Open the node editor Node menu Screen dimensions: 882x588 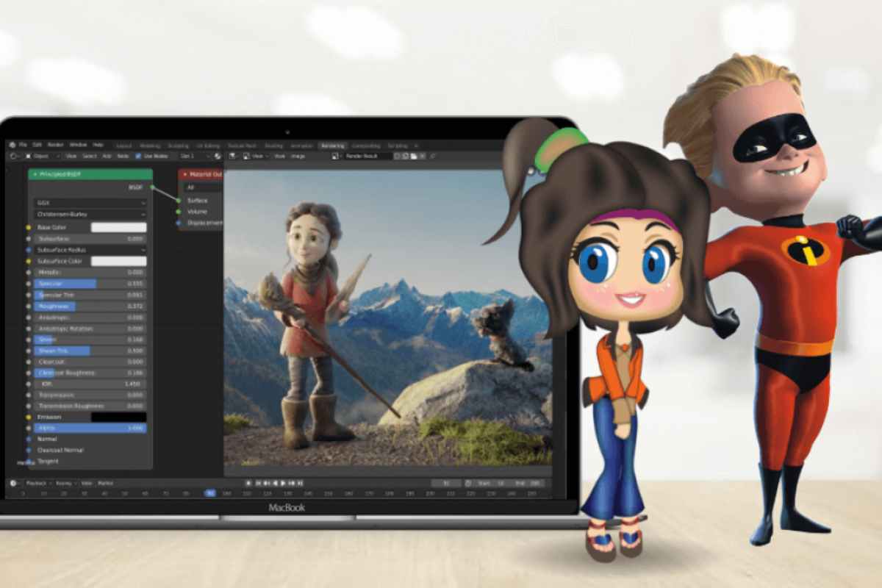123,156
